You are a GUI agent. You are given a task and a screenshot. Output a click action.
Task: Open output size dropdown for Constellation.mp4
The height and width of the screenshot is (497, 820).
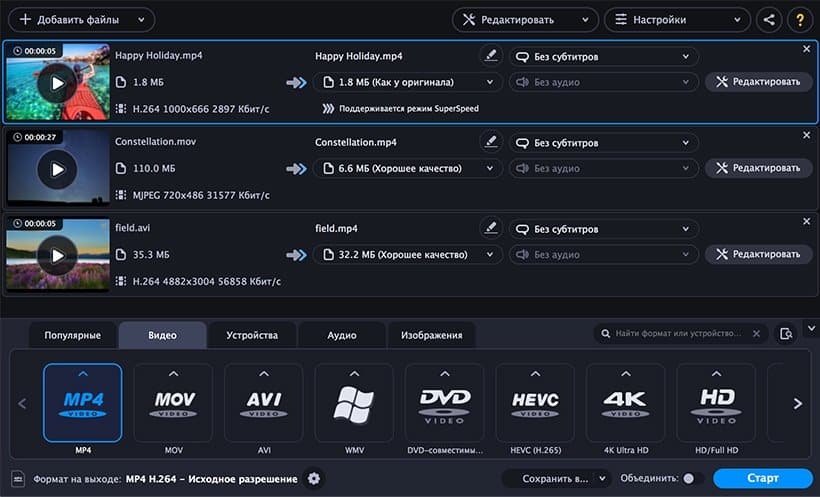coord(407,169)
